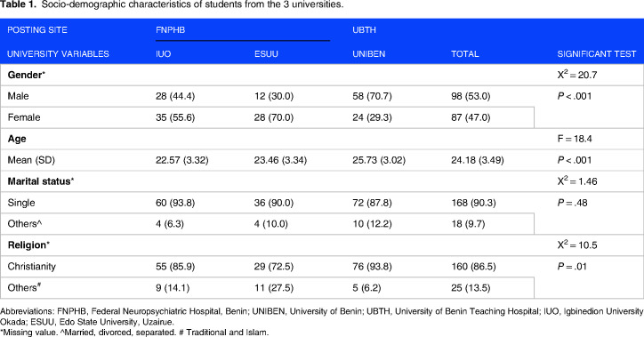Click the ESUU column heading
The height and width of the screenshot is (337, 644).
(266, 53)
